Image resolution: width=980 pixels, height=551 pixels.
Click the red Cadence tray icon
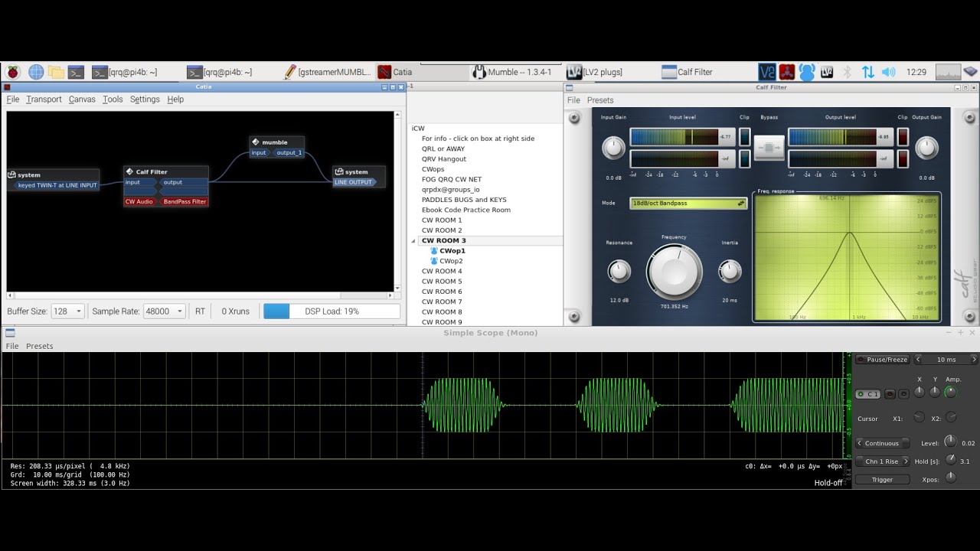(x=787, y=72)
